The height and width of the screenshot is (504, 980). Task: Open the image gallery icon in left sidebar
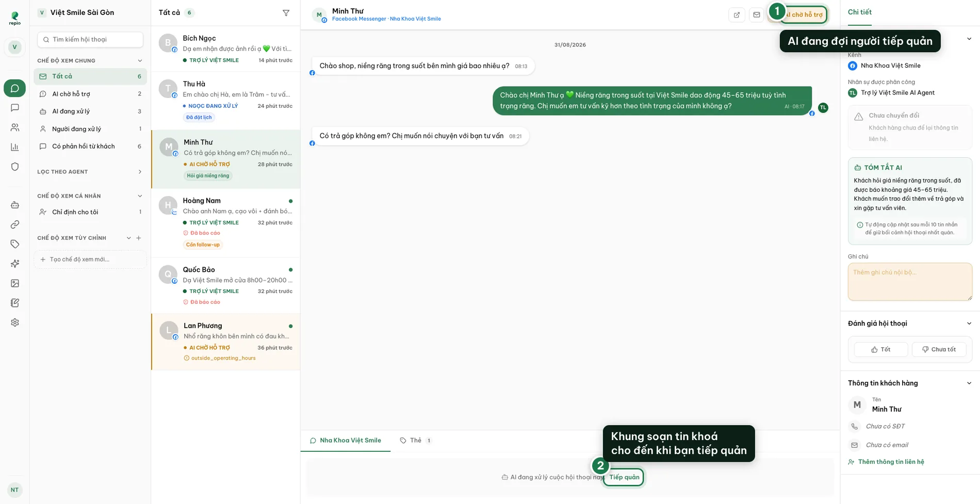pyautogui.click(x=14, y=283)
